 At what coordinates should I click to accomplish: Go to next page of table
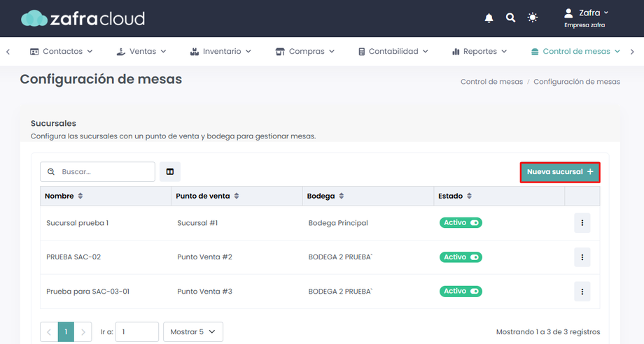[x=83, y=331]
